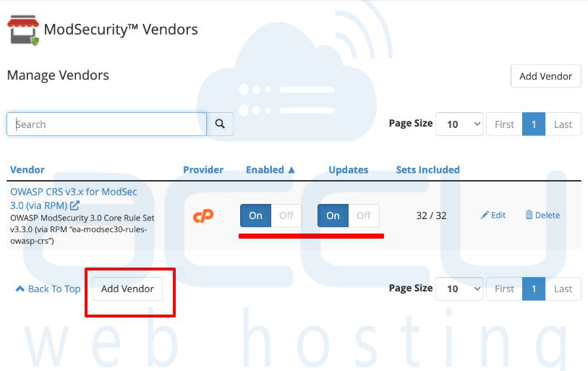Click the OWASP ModSecurity 3.0 Core Rule Set description
This screenshot has width=588, height=371.
click(x=82, y=229)
